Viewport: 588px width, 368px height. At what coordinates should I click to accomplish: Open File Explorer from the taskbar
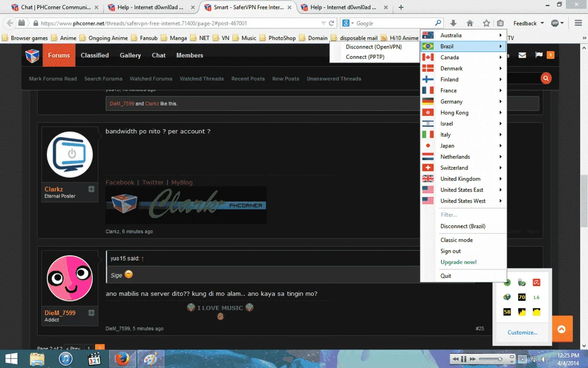(x=37, y=359)
